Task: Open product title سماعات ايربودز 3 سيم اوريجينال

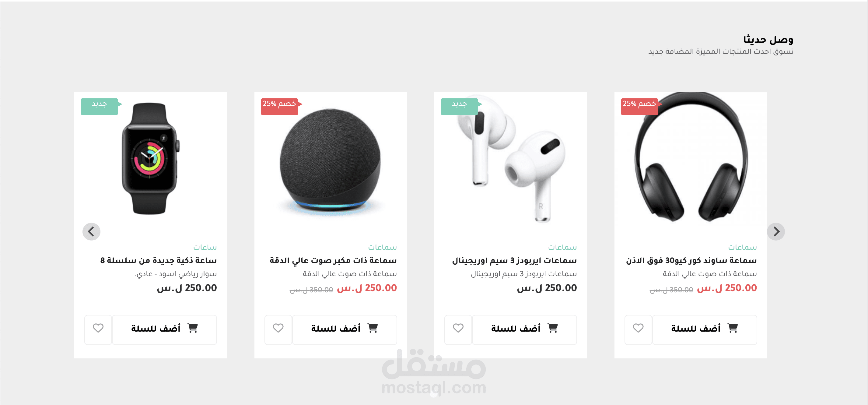Action: click(514, 260)
